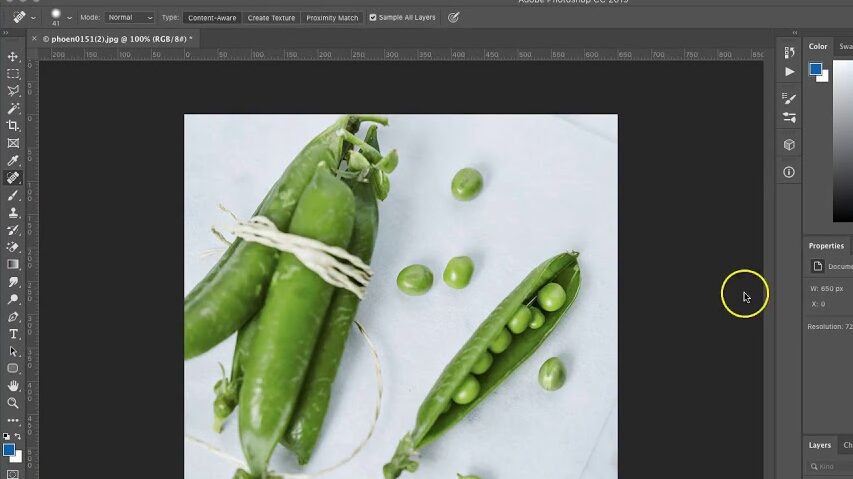853x479 pixels.
Task: Select the Path Selection tool
Action: point(13,351)
